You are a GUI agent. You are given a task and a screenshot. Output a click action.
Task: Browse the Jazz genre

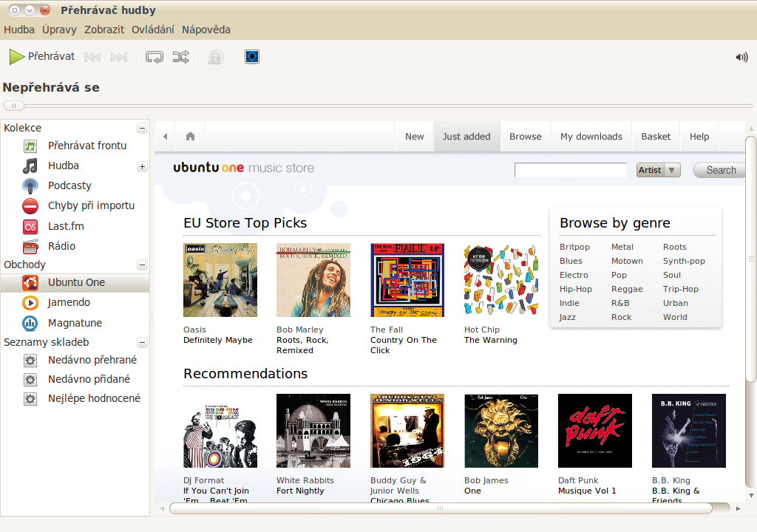pos(567,317)
